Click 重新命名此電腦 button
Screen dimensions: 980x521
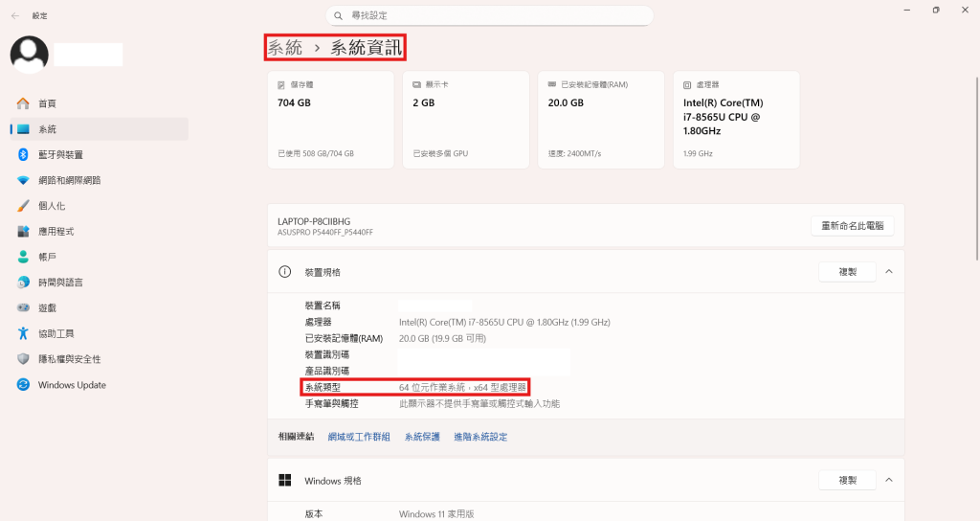click(x=853, y=226)
